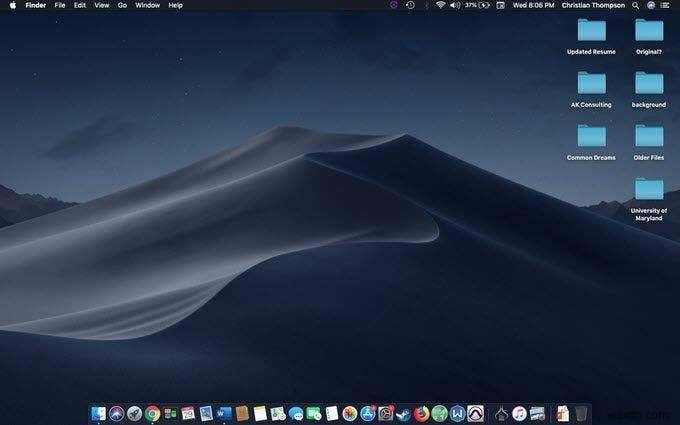This screenshot has height=425, width=680.
Task: Open FaceTime from the dock
Action: 314,414
